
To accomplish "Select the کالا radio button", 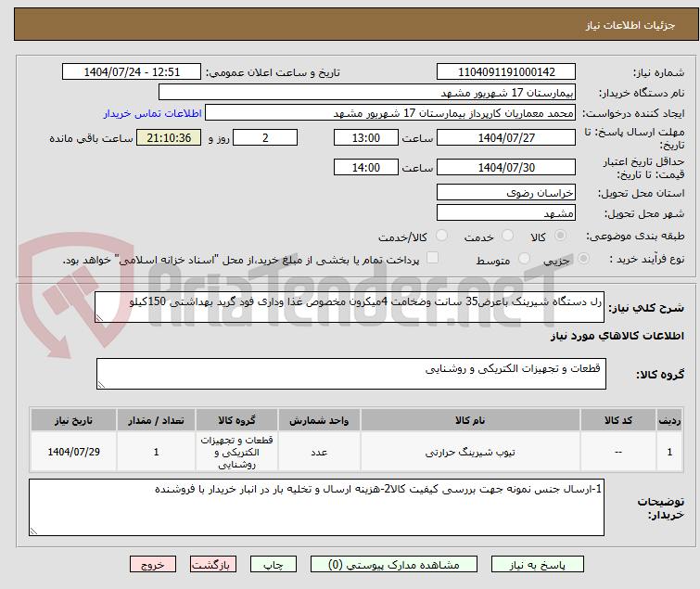I will 560,236.
